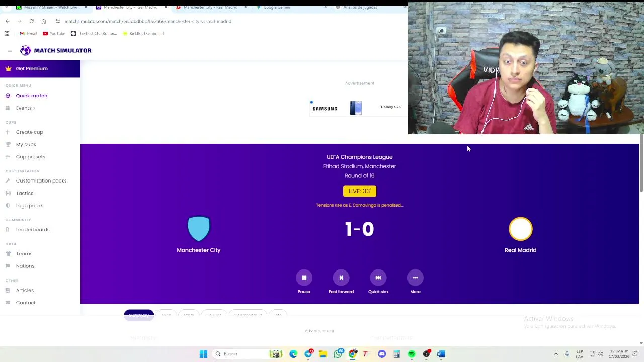The image size is (644, 362).
Task: Switch to the Info tab
Action: click(278, 315)
